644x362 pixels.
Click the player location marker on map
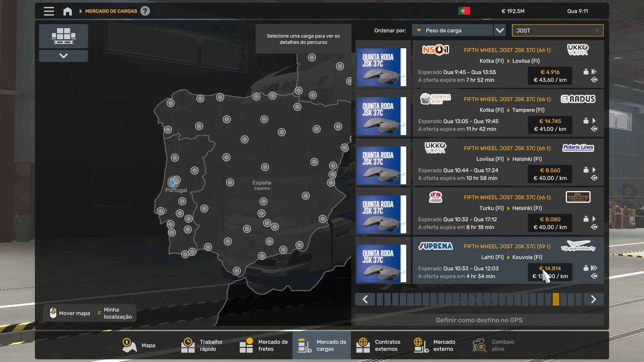tap(173, 182)
